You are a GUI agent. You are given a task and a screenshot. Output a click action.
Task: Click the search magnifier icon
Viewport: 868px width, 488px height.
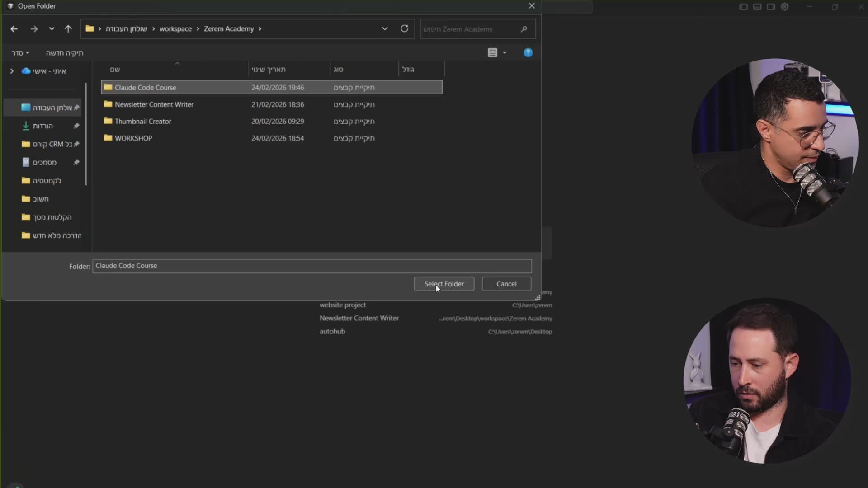[524, 29]
